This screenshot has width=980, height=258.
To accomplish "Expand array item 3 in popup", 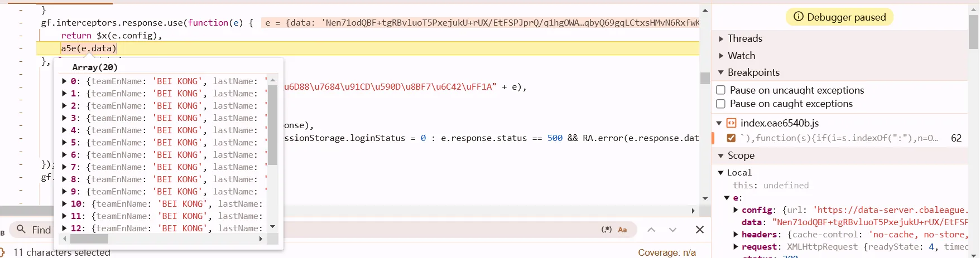I will (x=64, y=118).
